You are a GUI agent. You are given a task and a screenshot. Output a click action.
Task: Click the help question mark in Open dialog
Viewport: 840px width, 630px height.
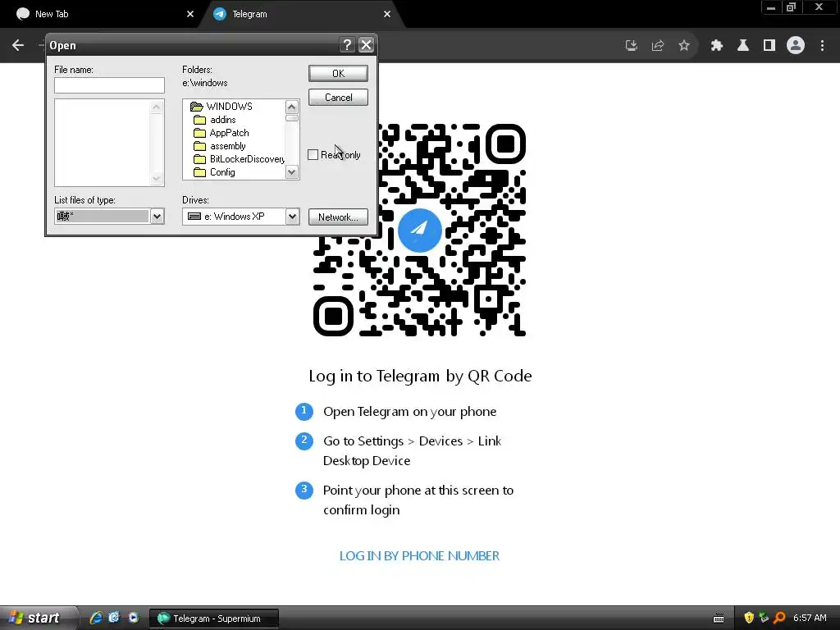tap(347, 45)
